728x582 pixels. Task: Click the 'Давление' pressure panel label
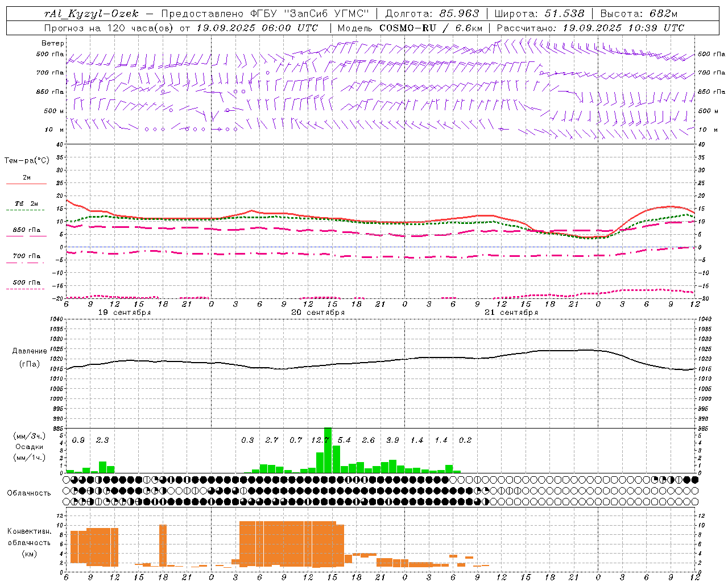point(29,351)
